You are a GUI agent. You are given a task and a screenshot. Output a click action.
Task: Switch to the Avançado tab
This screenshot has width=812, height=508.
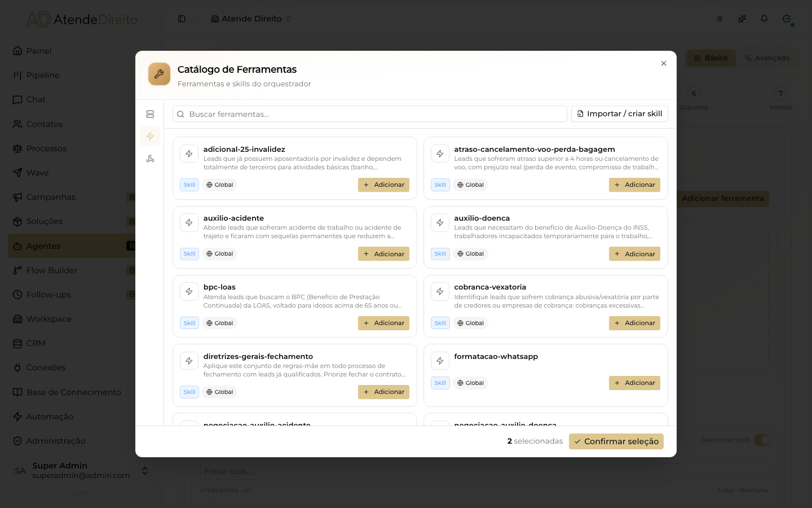pos(767,58)
